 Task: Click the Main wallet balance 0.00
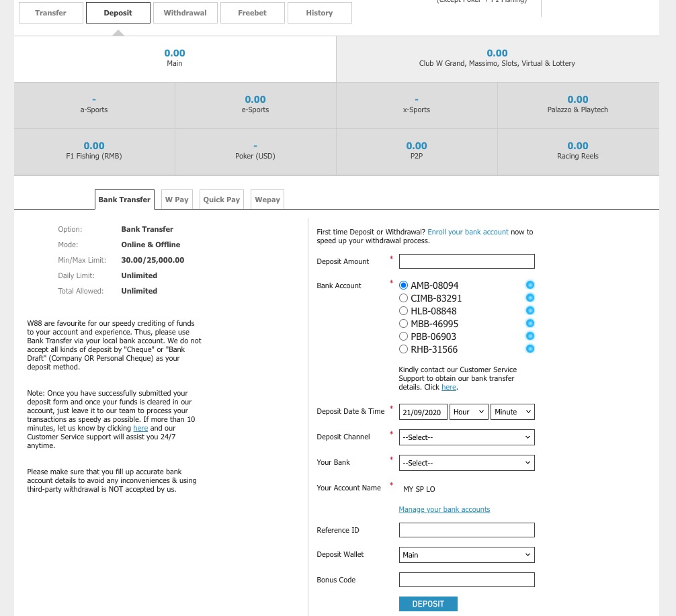coord(175,53)
